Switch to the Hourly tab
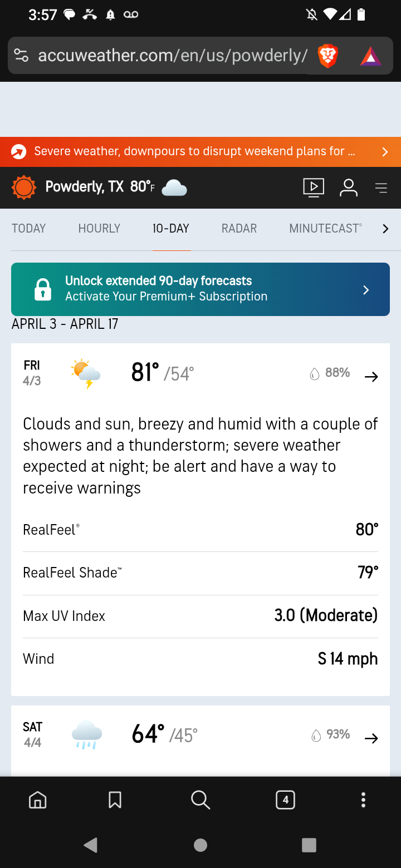The image size is (401, 868). pyautogui.click(x=99, y=229)
